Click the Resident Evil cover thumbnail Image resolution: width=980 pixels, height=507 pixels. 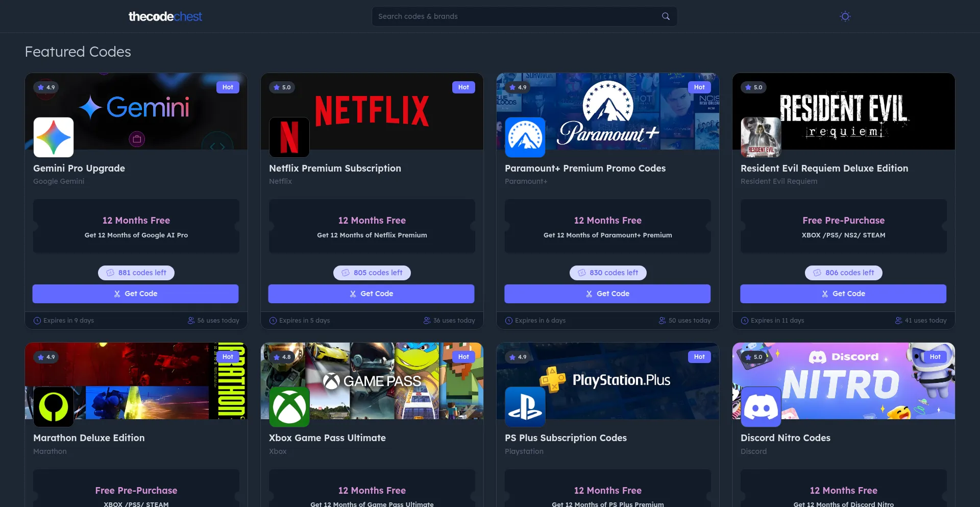pyautogui.click(x=761, y=137)
